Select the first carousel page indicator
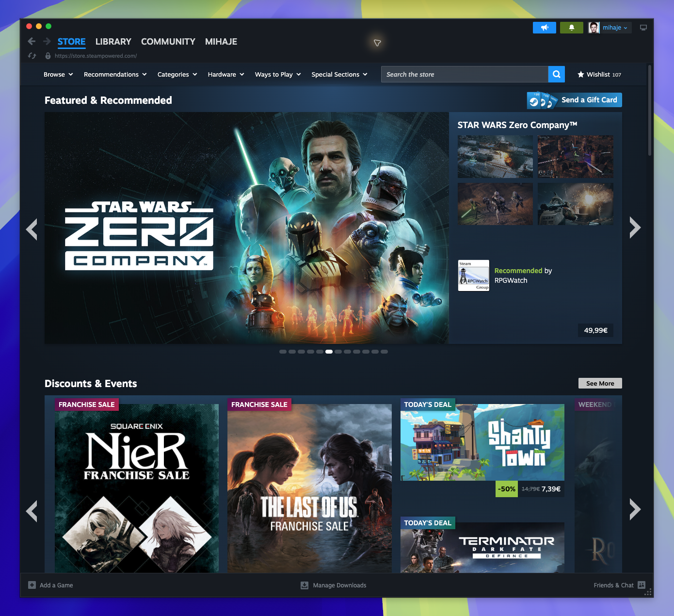 (283, 352)
